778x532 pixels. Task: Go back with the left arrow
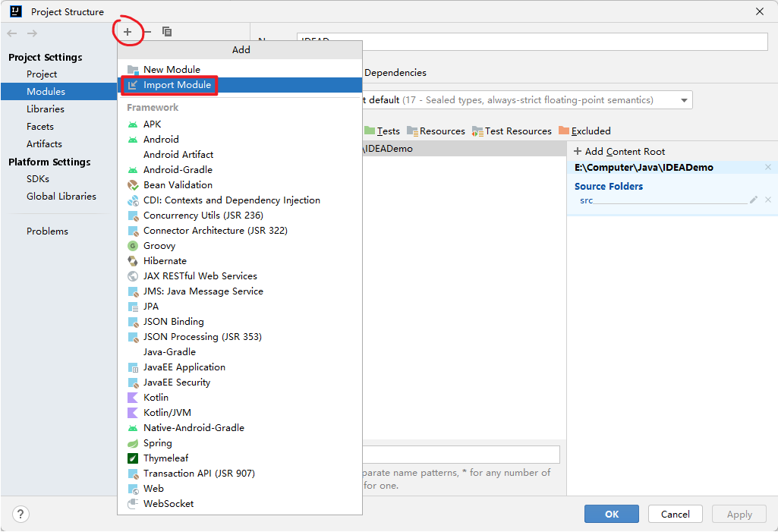12,33
